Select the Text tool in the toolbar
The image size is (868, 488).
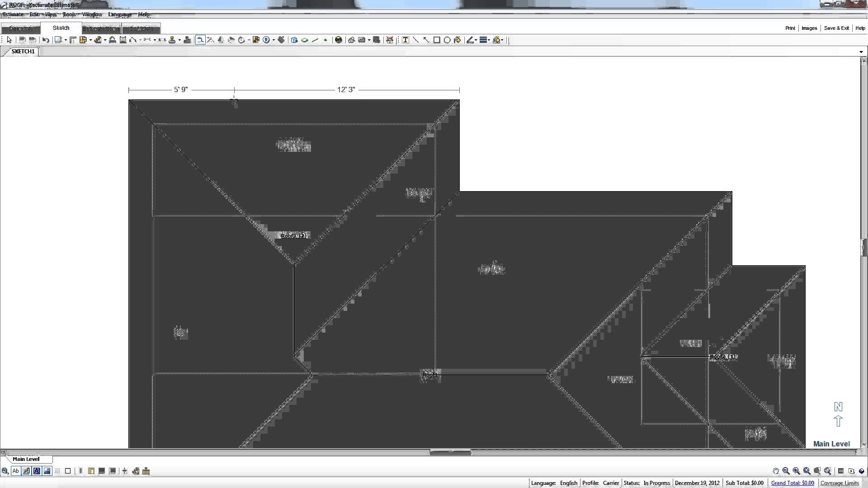(406, 40)
